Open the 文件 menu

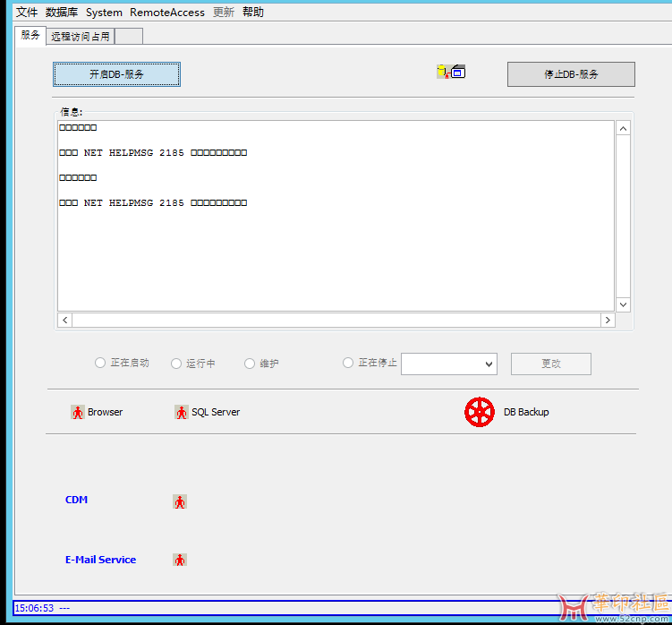coord(27,13)
